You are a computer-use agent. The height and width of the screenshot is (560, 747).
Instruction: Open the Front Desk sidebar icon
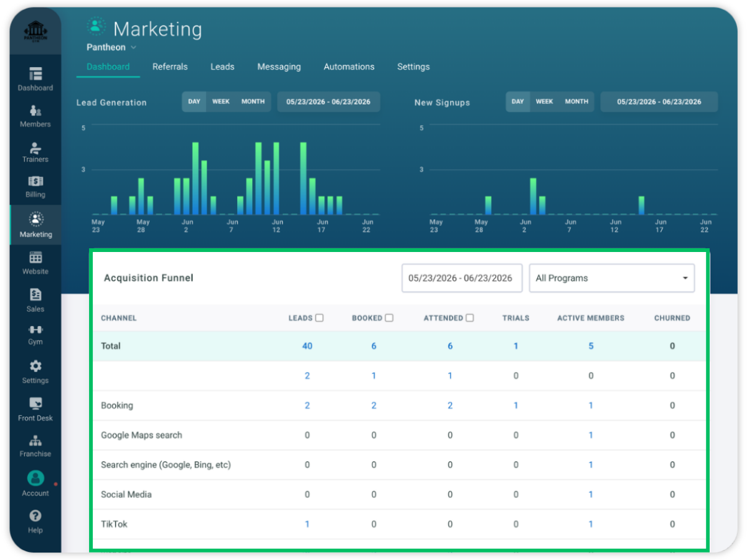tap(35, 403)
